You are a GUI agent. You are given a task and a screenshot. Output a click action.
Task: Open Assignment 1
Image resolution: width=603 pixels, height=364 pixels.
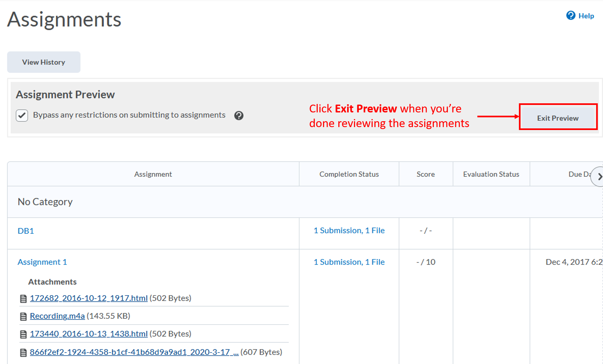tap(42, 262)
